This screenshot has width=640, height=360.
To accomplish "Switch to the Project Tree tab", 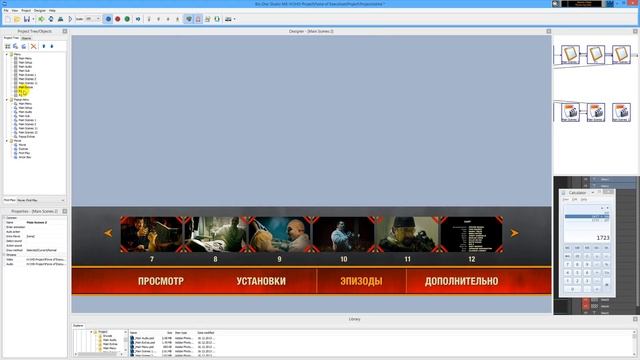I will click(x=11, y=38).
